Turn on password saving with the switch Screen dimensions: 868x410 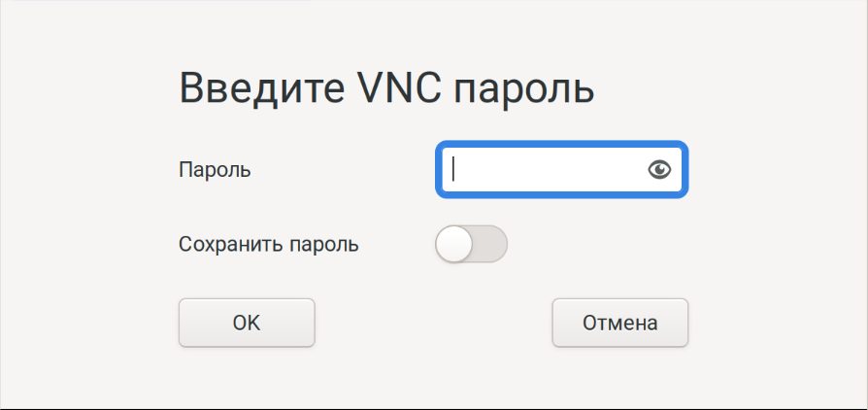471,244
